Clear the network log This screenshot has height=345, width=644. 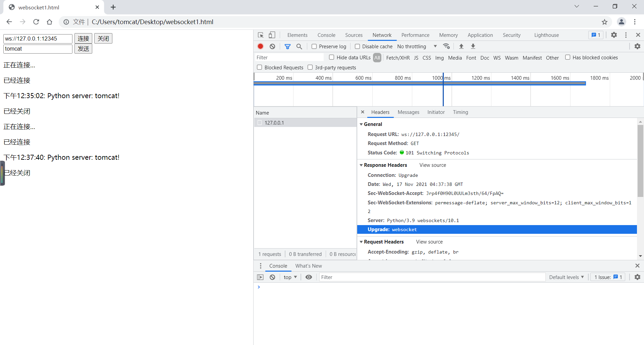(x=272, y=46)
